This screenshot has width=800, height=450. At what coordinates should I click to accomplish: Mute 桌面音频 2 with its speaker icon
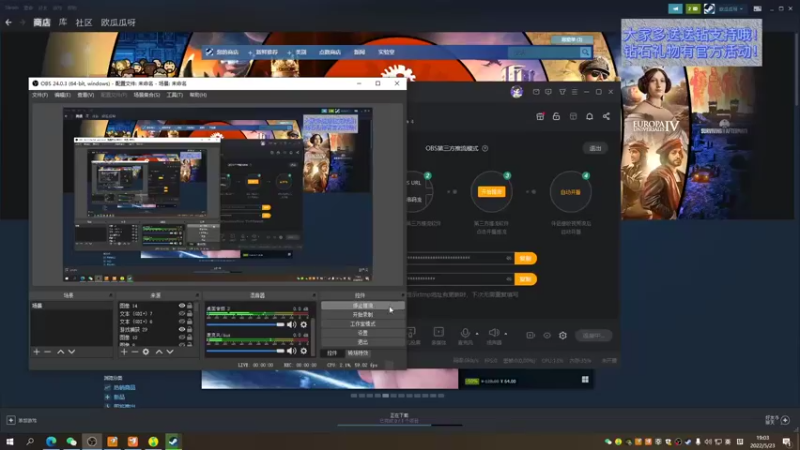click(x=291, y=324)
